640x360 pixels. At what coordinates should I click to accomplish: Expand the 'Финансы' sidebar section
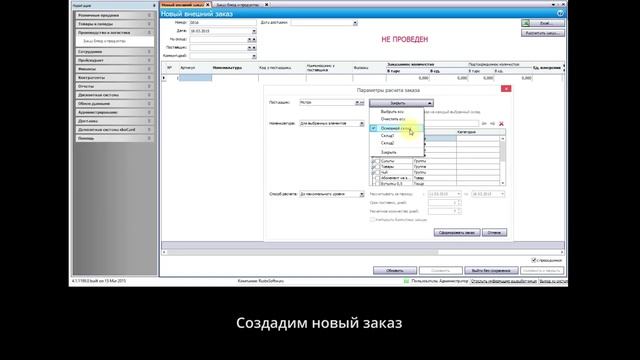pos(114,69)
